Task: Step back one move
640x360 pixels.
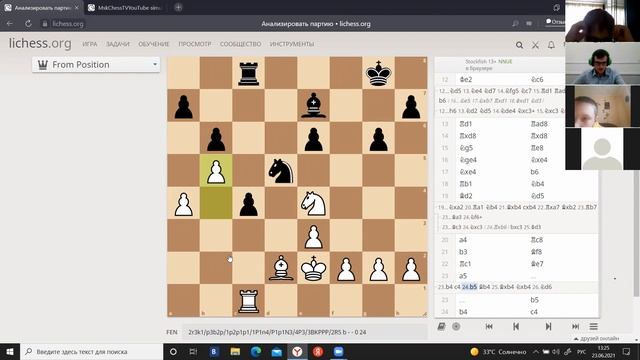Action: coord(516,327)
